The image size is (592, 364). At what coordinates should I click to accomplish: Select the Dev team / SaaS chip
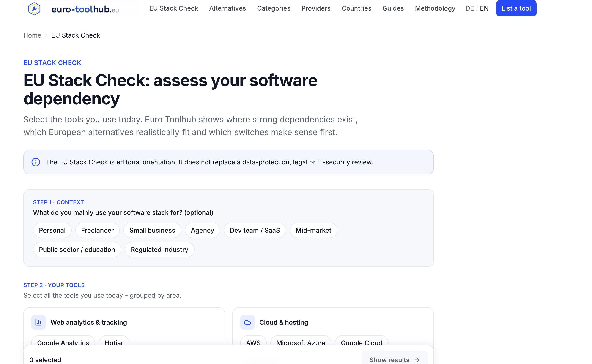255,230
